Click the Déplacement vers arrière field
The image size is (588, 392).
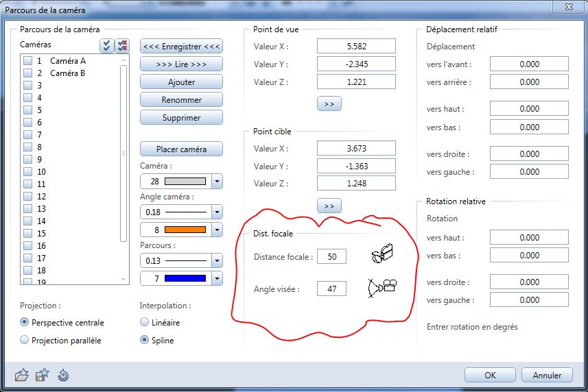[529, 82]
